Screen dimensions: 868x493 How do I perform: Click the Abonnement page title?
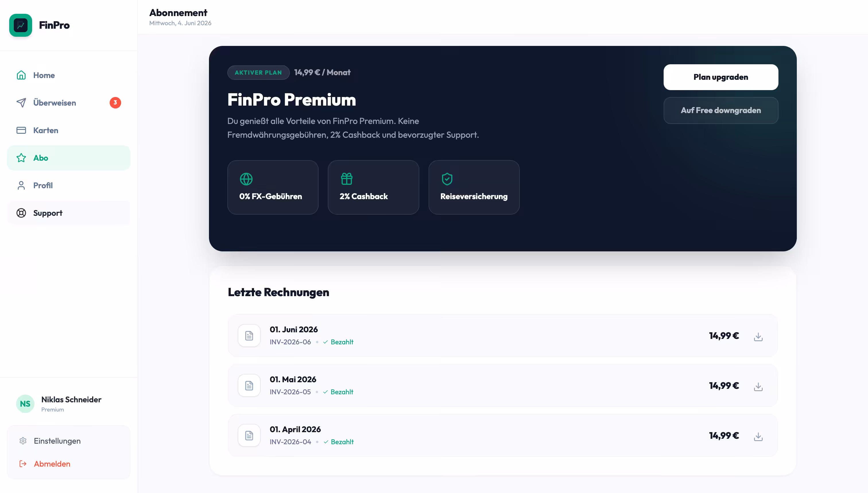click(x=178, y=13)
